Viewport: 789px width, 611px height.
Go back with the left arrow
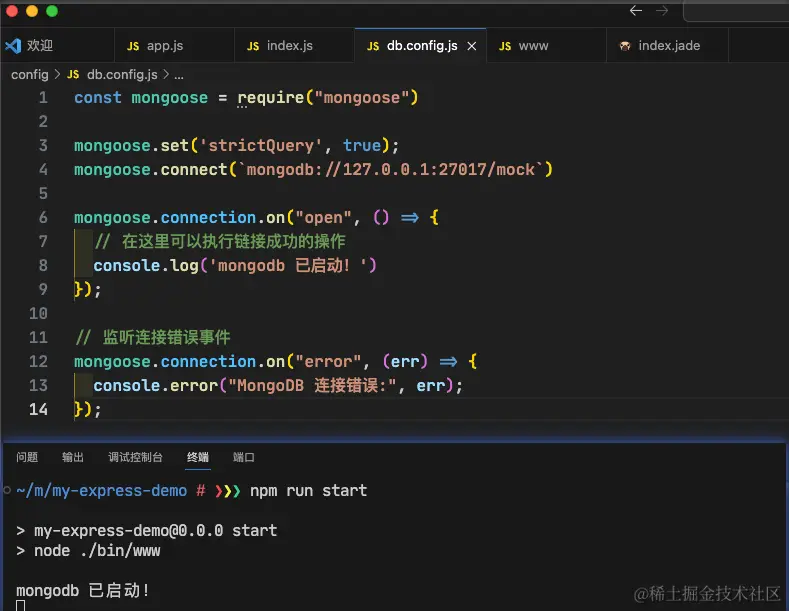click(636, 11)
